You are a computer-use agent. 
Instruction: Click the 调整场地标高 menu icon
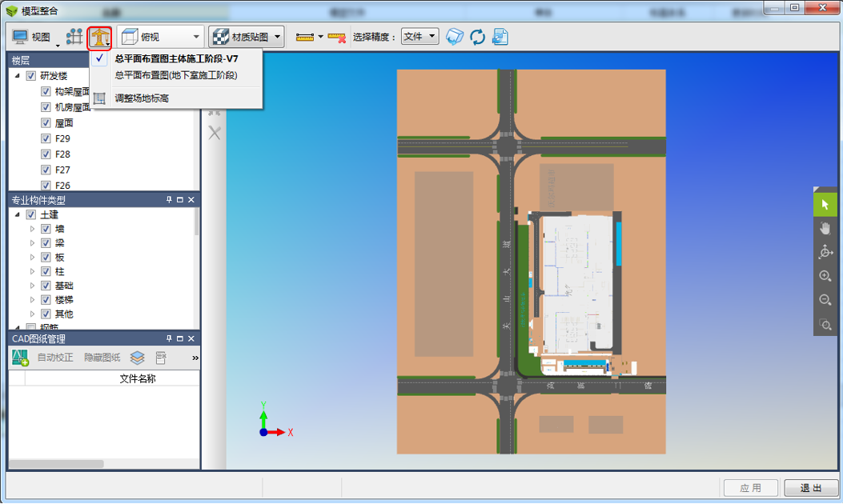[99, 98]
